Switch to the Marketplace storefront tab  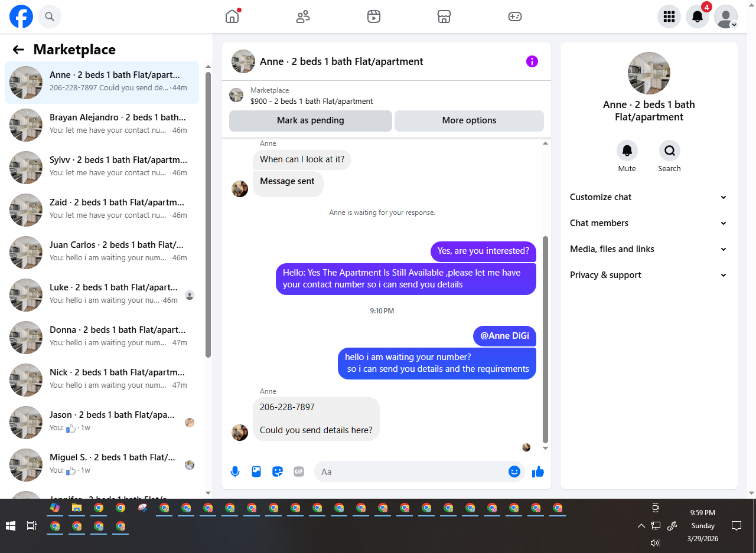pos(444,17)
